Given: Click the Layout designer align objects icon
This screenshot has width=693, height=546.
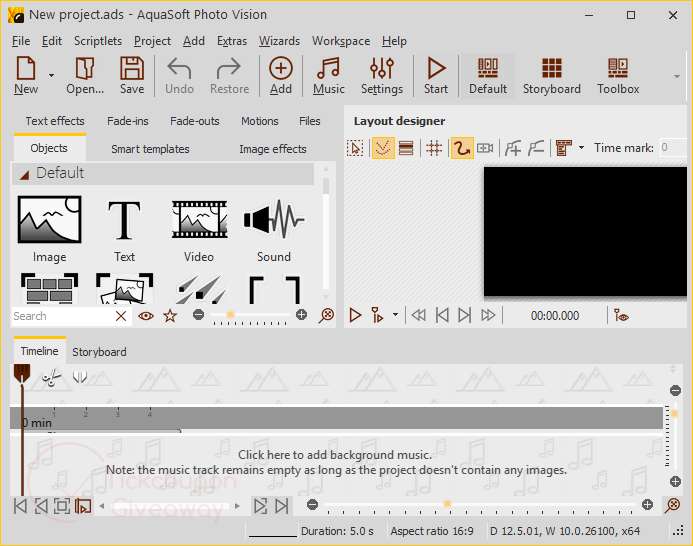Looking at the screenshot, I should pos(564,148).
